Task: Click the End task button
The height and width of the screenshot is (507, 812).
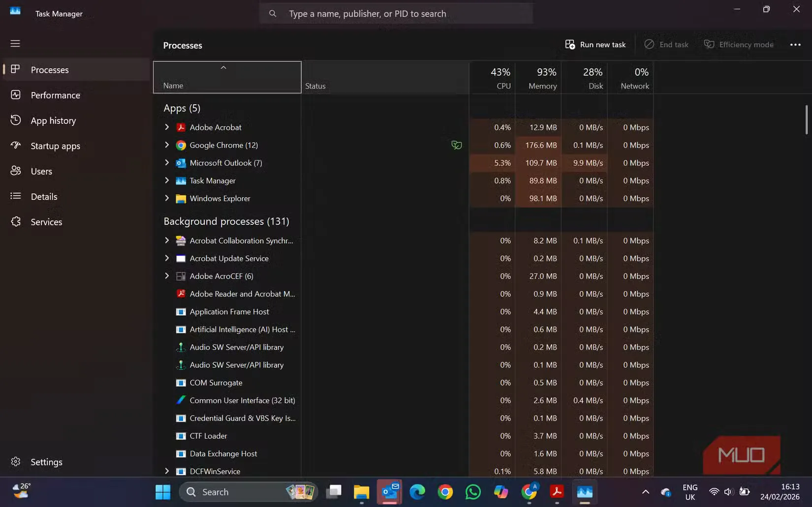Action: [x=667, y=44]
